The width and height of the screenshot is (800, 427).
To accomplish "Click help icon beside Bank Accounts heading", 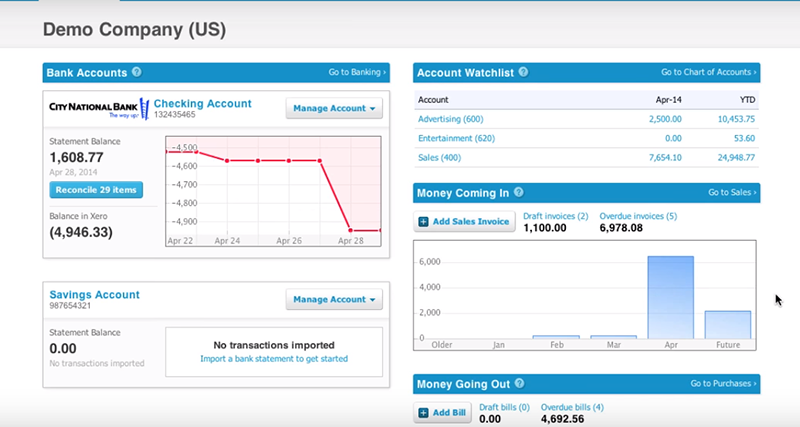I will coord(137,72).
